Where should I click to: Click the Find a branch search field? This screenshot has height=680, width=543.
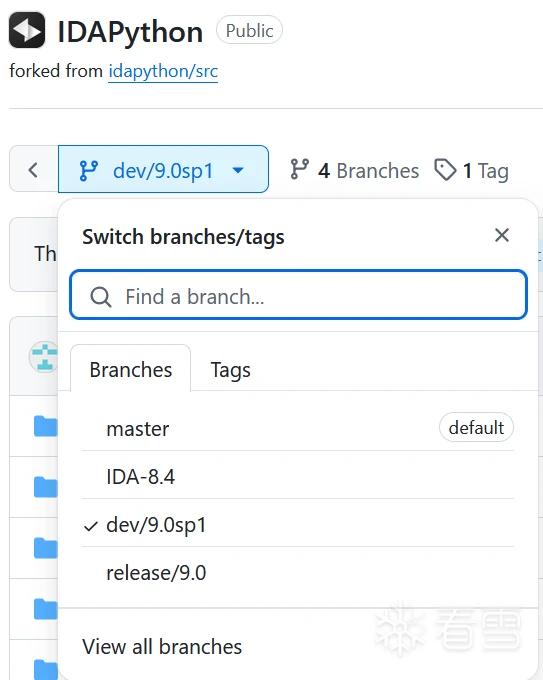298,295
